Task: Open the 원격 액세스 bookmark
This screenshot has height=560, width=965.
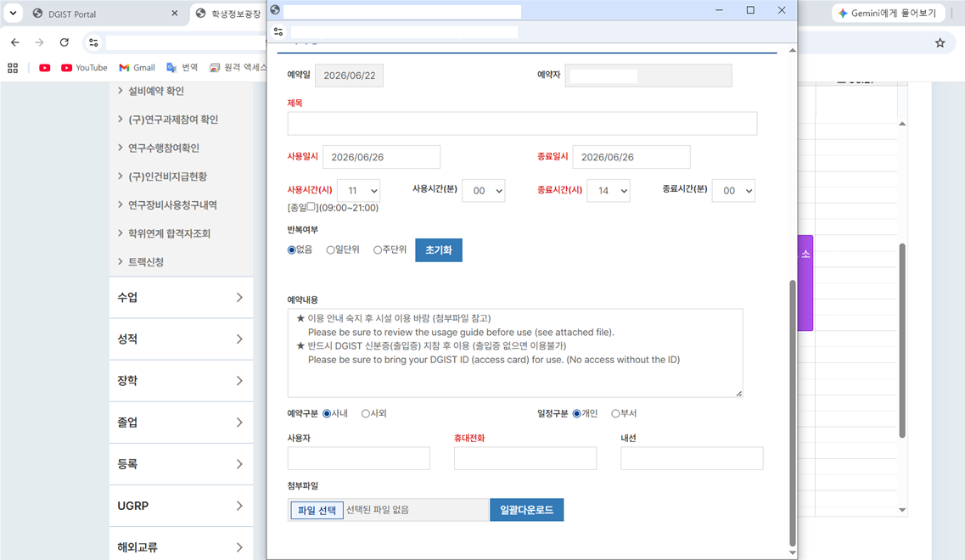Action: (238, 68)
